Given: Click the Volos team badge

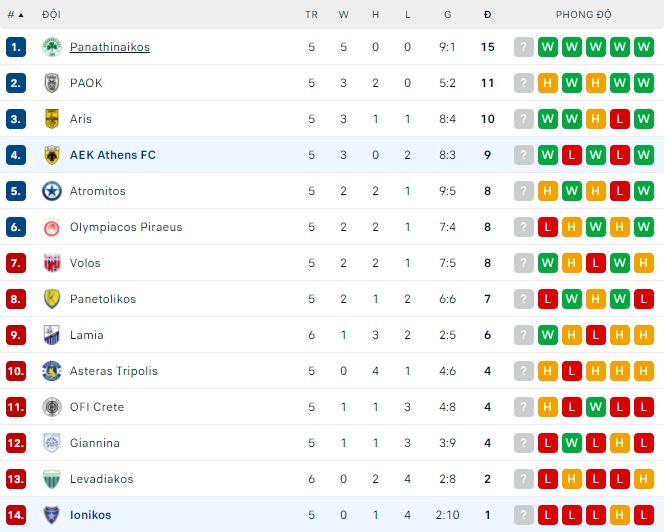Looking at the screenshot, I should pos(52,263).
